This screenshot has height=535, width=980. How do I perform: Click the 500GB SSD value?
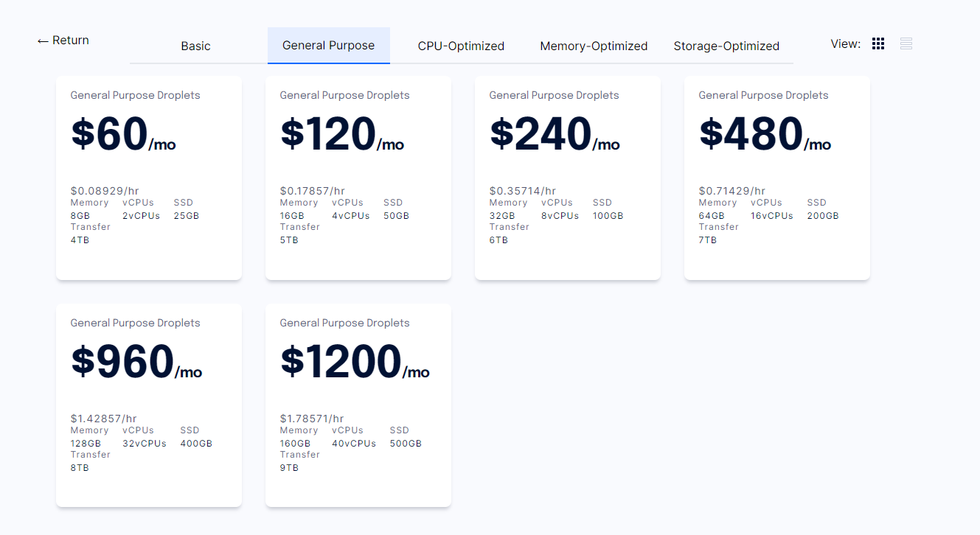[x=406, y=444]
